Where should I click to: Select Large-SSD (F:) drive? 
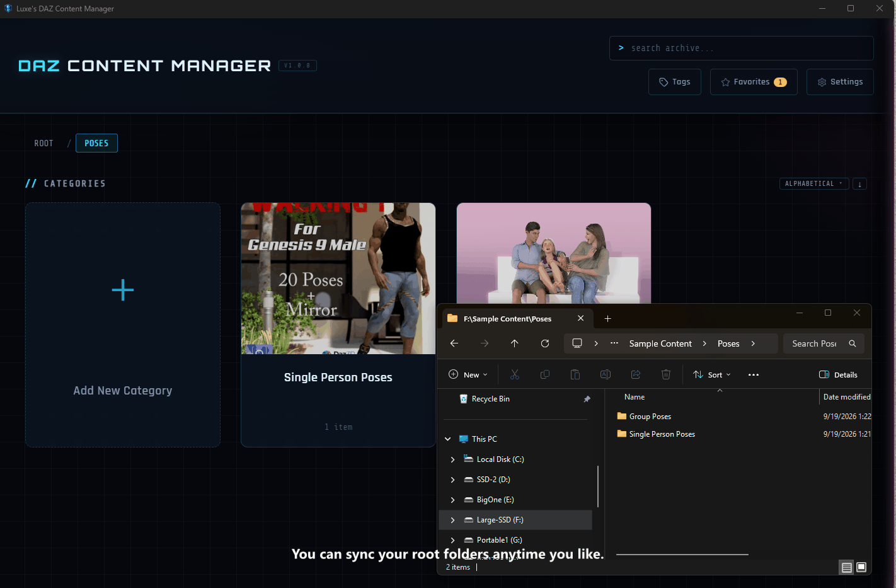tap(515, 520)
